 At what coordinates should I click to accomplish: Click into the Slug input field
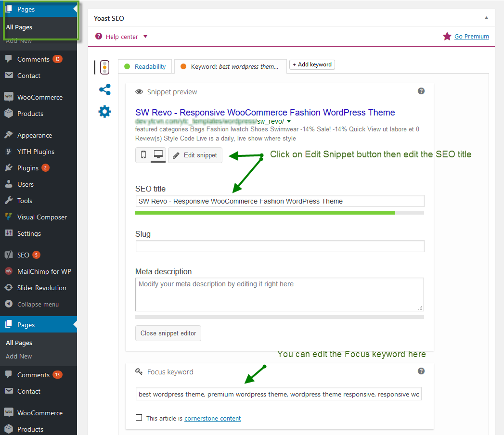(280, 246)
